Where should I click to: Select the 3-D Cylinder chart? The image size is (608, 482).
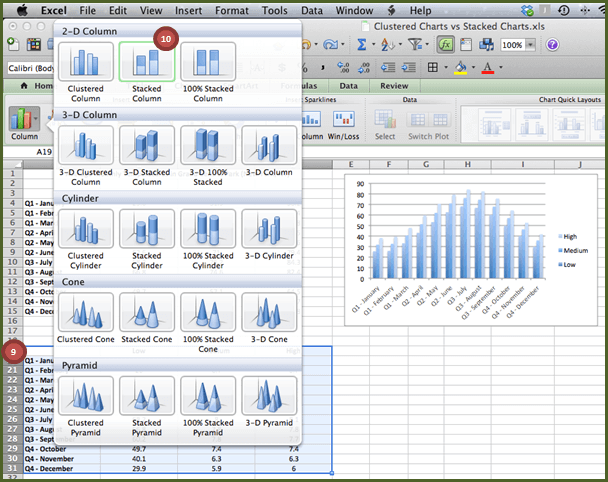coord(269,229)
